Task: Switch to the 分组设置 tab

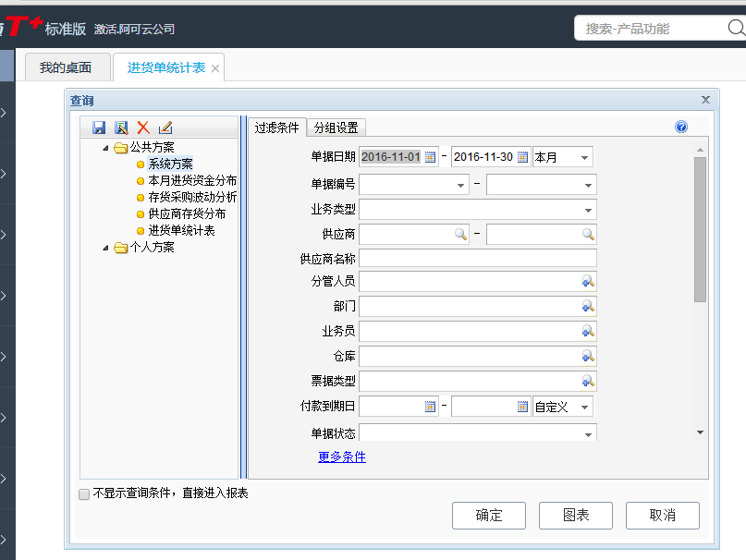Action: (336, 128)
